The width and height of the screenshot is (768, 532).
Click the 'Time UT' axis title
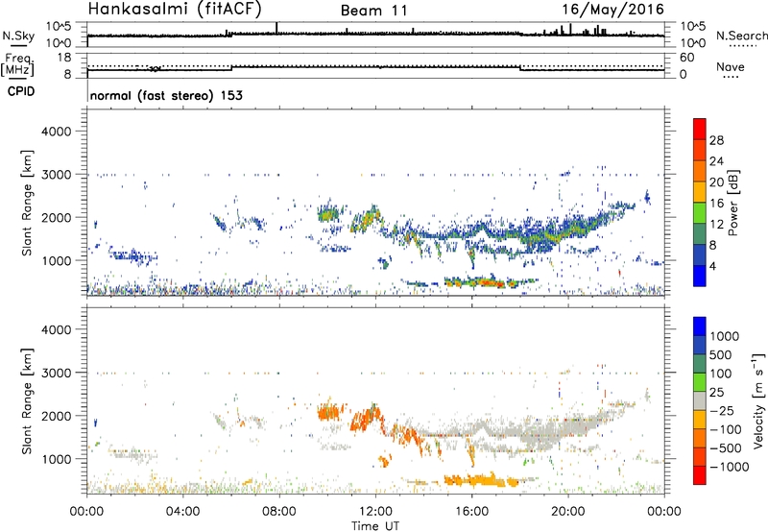click(x=375, y=526)
